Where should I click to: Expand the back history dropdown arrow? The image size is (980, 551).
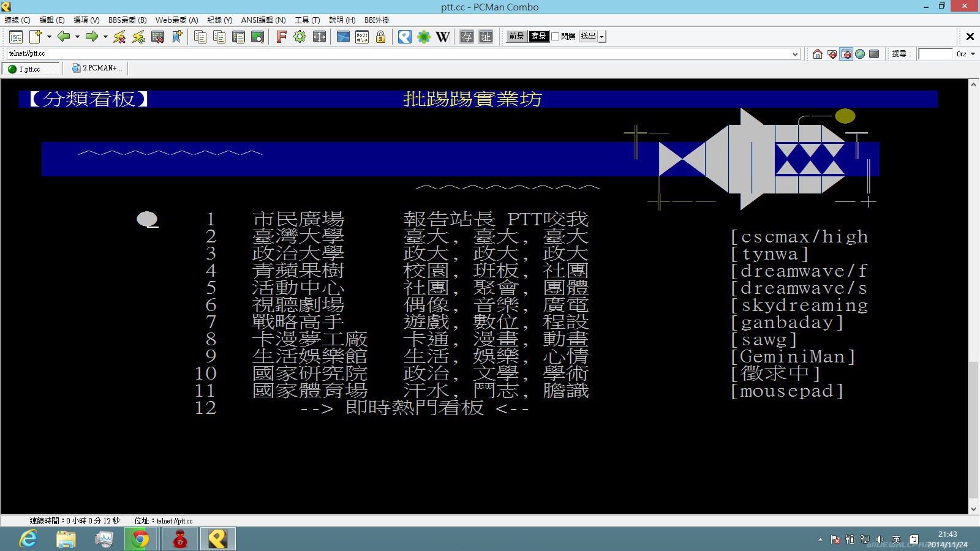click(77, 37)
